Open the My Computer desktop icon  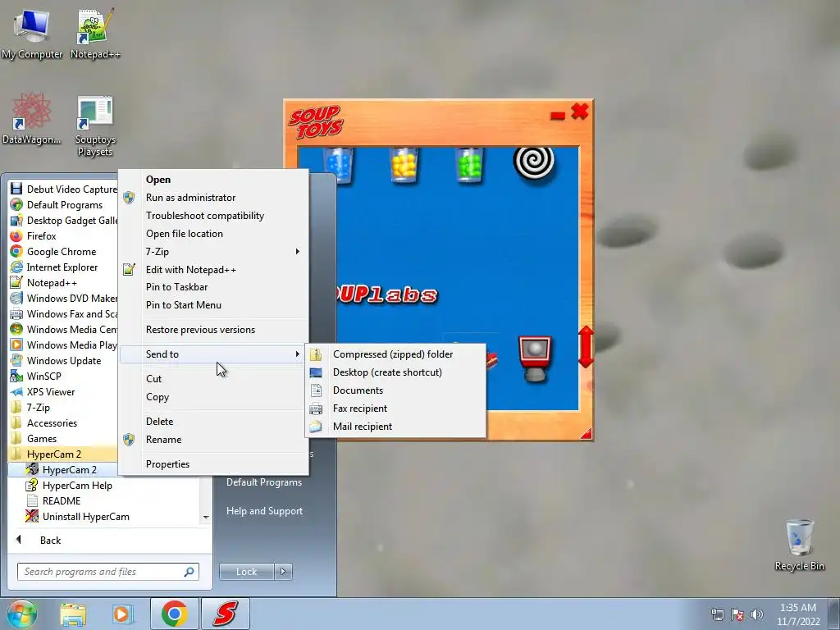tap(32, 34)
